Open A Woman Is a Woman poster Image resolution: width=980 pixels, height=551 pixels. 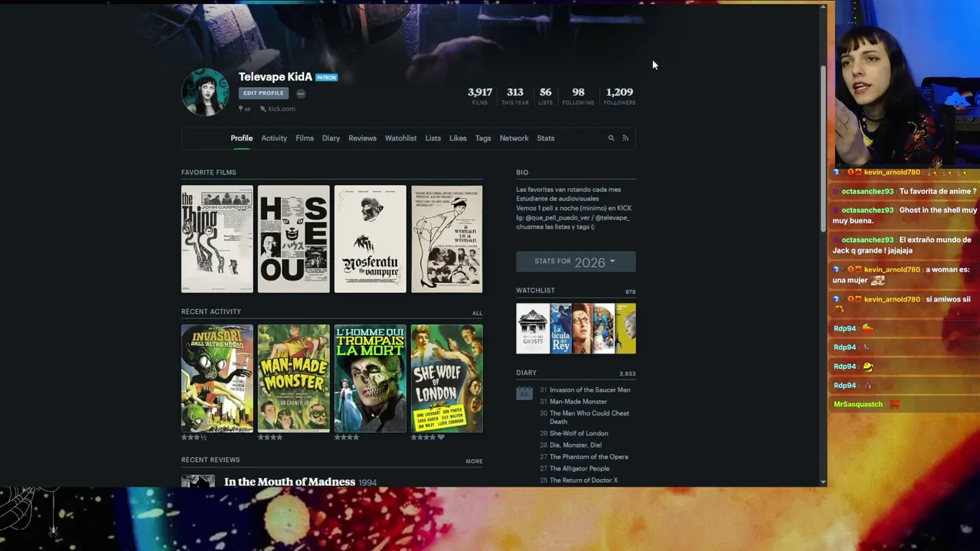[x=447, y=239]
